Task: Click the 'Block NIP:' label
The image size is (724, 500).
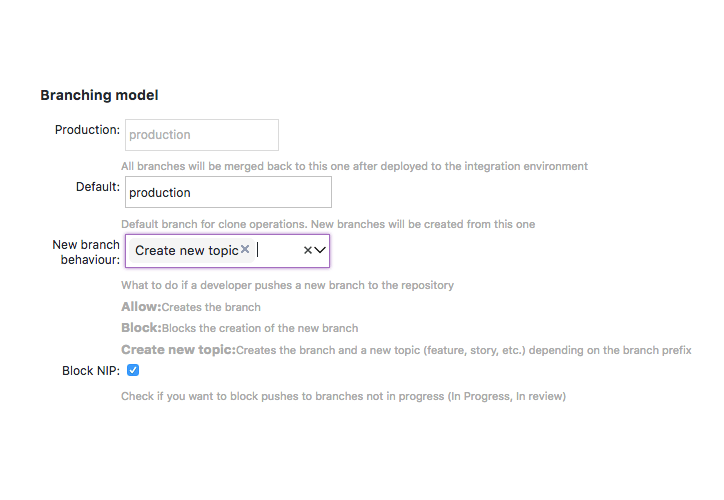Action: pos(91,371)
